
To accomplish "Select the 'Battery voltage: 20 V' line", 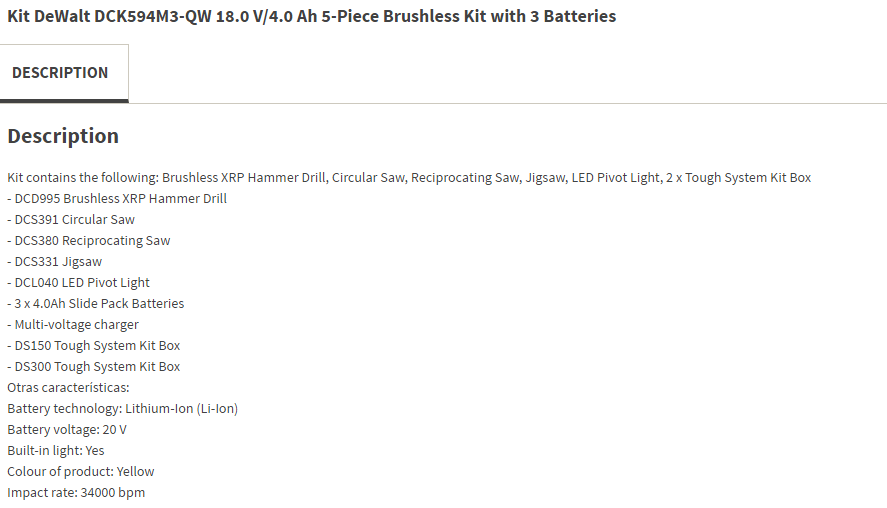I will pyautogui.click(x=67, y=430).
